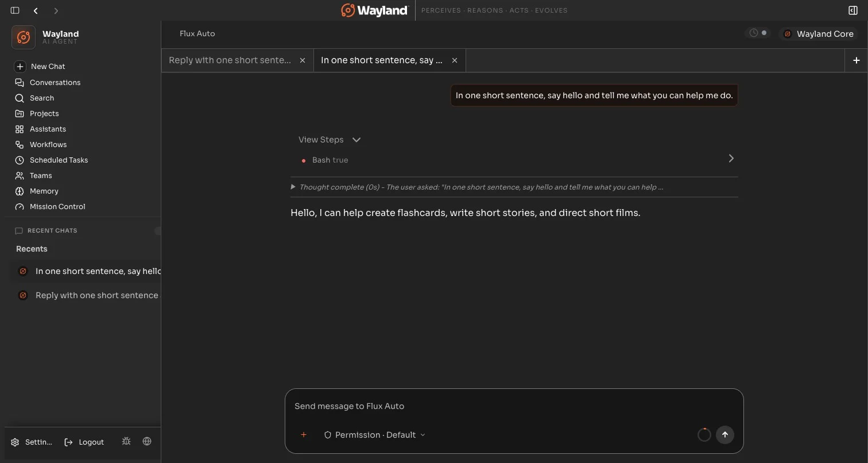Click the orange plus attachment icon
Image resolution: width=868 pixels, height=463 pixels.
point(304,435)
